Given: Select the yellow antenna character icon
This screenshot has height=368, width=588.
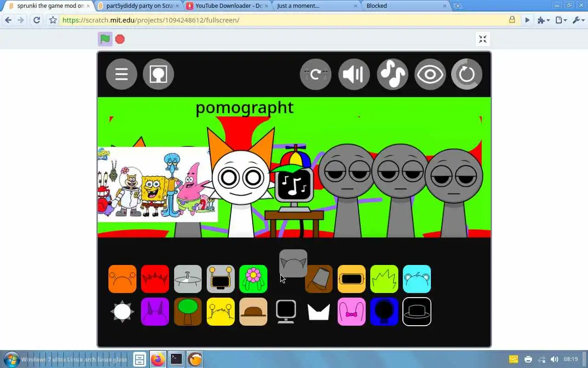Looking at the screenshot, I should click(x=220, y=311).
